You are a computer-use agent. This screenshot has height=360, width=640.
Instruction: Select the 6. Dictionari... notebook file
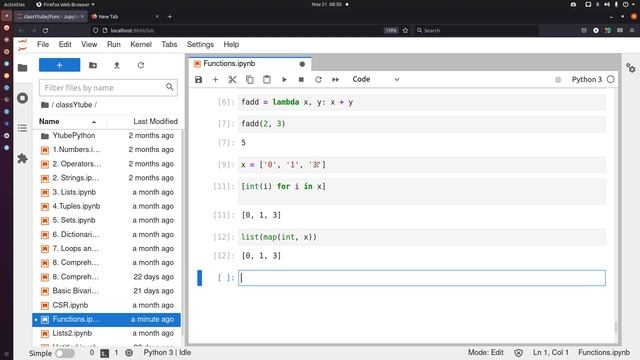point(107,235)
